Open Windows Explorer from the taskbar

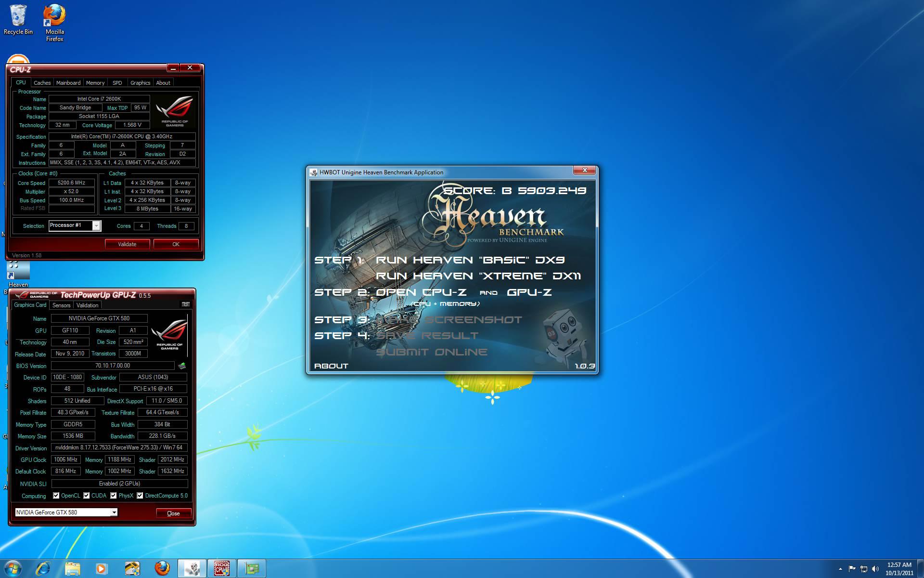[72, 568]
